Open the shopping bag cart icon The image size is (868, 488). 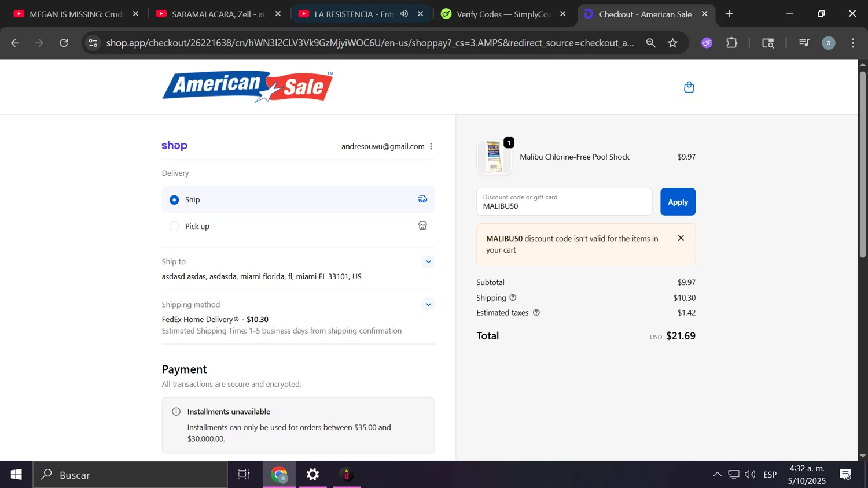689,87
